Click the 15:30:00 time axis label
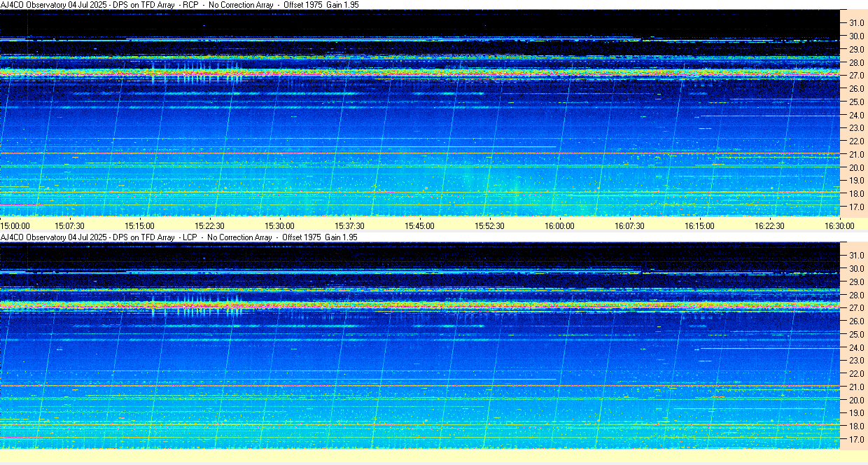The width and height of the screenshot is (868, 465). tap(279, 225)
